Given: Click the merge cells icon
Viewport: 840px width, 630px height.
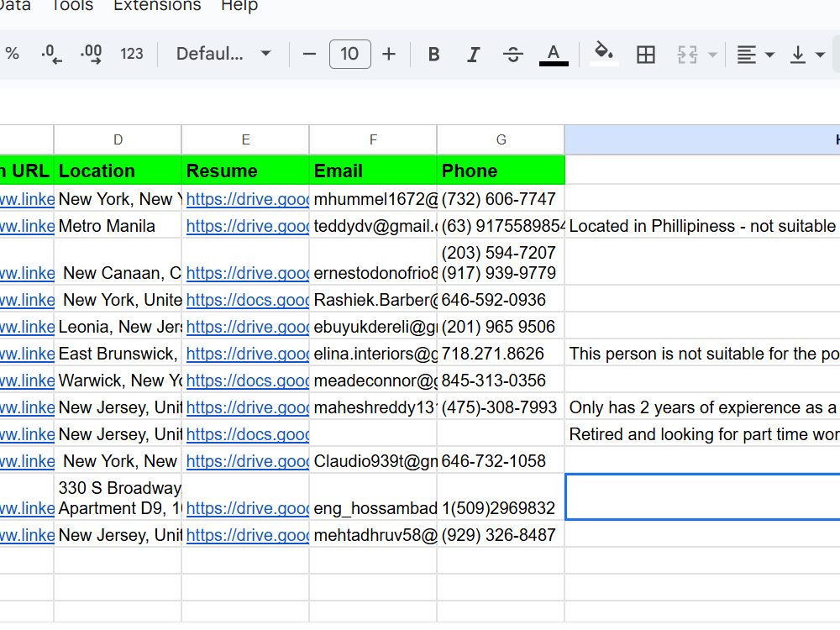Looking at the screenshot, I should tap(687, 54).
